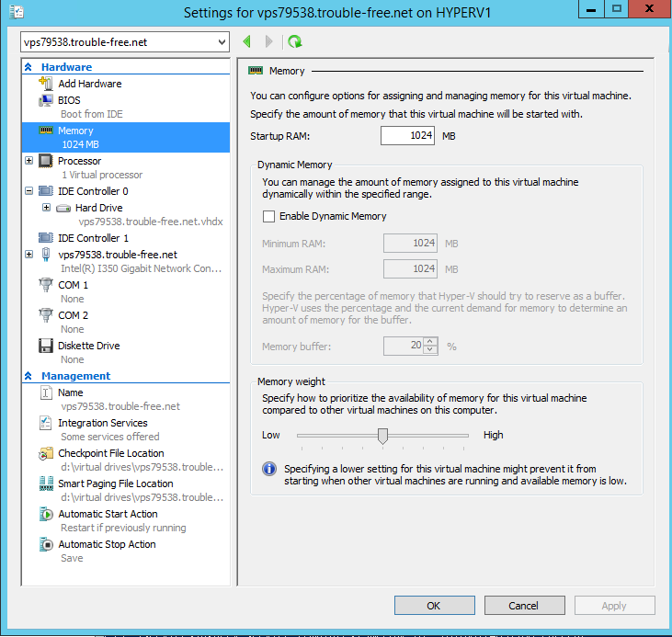Select the Processor chip icon
The image size is (672, 637).
point(46,161)
